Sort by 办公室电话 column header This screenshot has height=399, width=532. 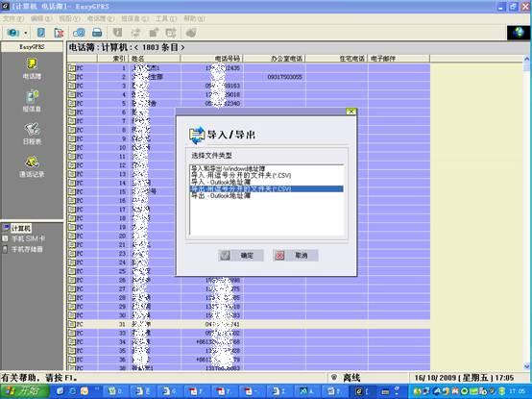click(x=274, y=59)
